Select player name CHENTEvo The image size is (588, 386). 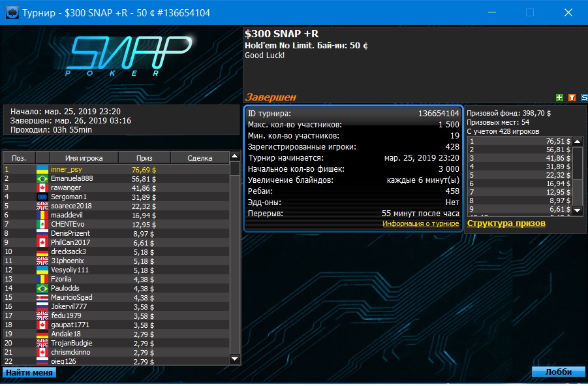click(x=67, y=224)
